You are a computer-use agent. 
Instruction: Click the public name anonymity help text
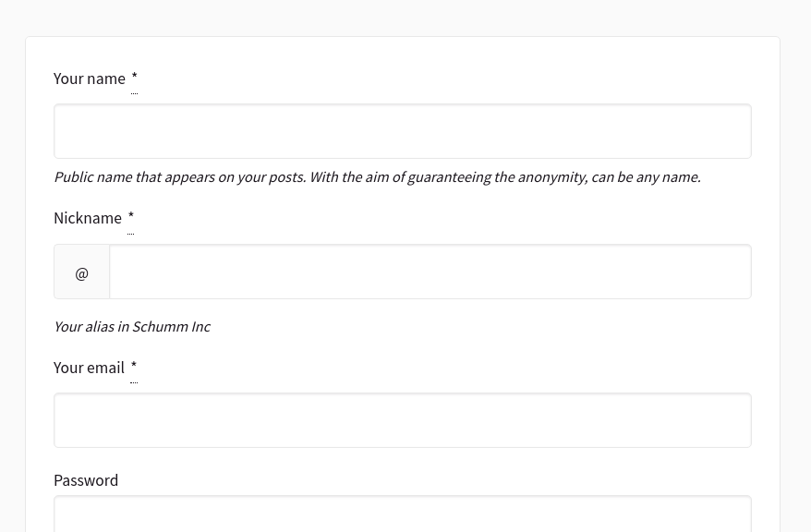pyautogui.click(x=378, y=177)
